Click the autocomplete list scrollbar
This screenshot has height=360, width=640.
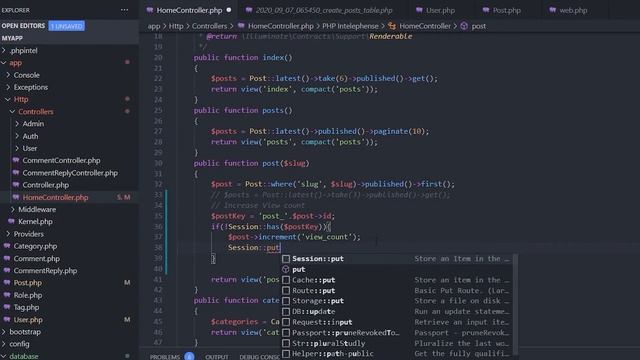tap(516, 304)
